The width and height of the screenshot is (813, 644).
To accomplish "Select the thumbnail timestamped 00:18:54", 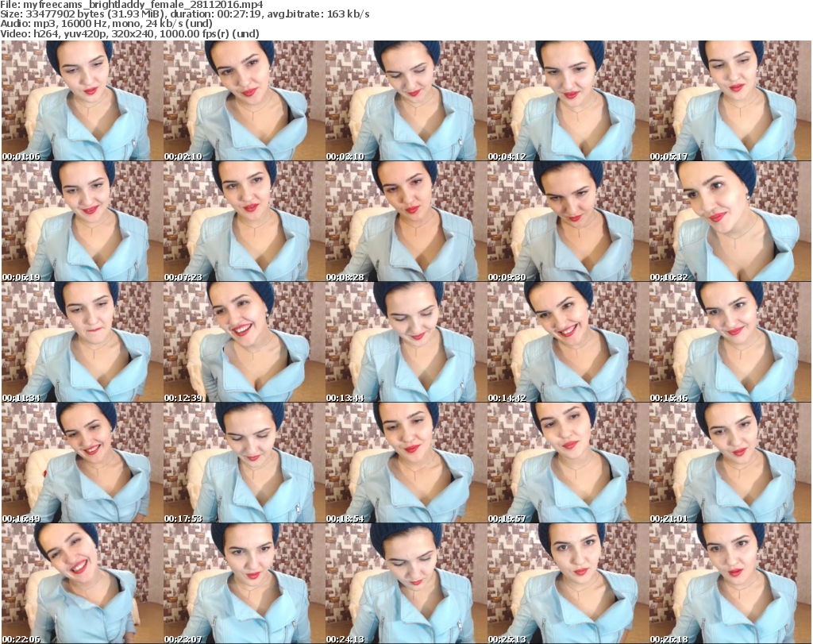I will click(x=405, y=463).
